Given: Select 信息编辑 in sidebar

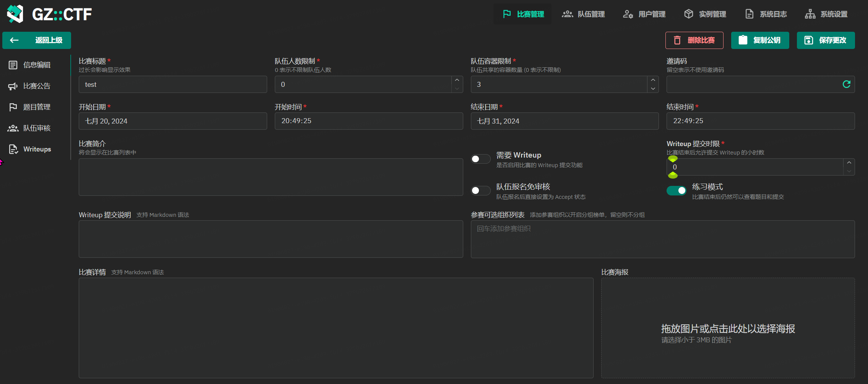Looking at the screenshot, I should point(36,65).
